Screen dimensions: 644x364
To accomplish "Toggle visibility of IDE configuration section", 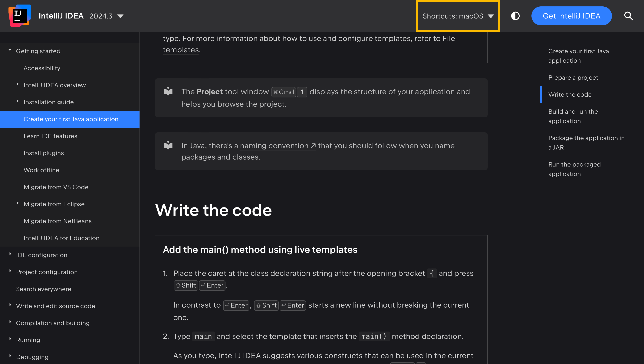I will pos(10,255).
